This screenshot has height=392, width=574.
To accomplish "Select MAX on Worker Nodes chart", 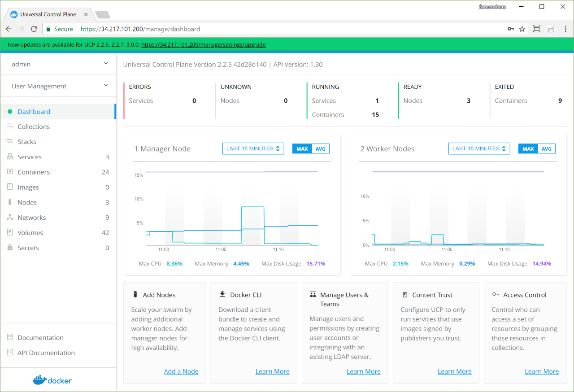I will 528,149.
